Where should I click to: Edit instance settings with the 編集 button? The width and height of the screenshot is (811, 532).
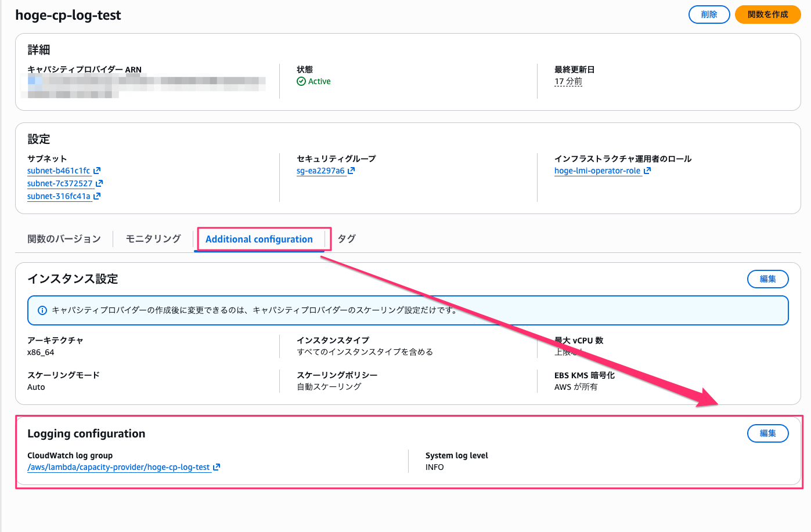click(767, 279)
